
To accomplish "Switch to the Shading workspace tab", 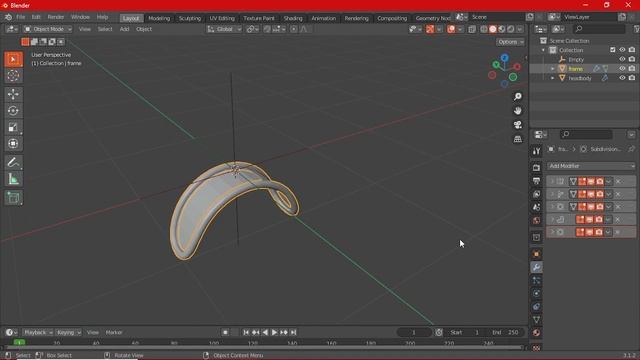I will click(x=293, y=18).
